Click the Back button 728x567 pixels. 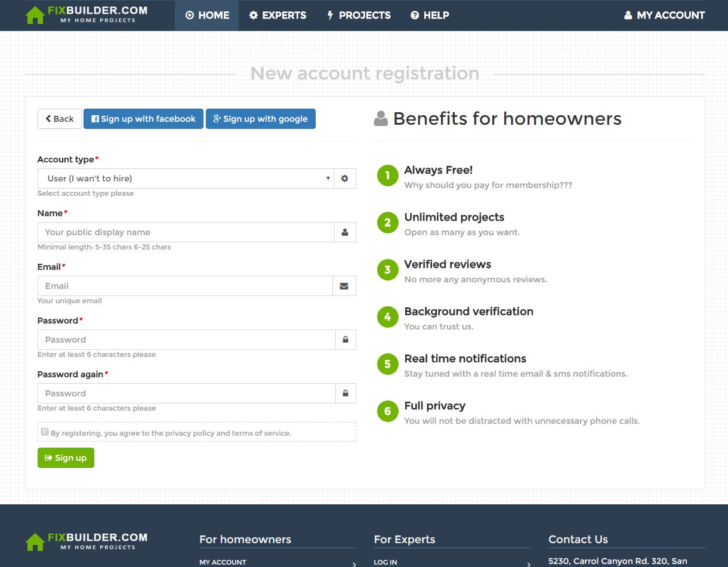point(59,119)
